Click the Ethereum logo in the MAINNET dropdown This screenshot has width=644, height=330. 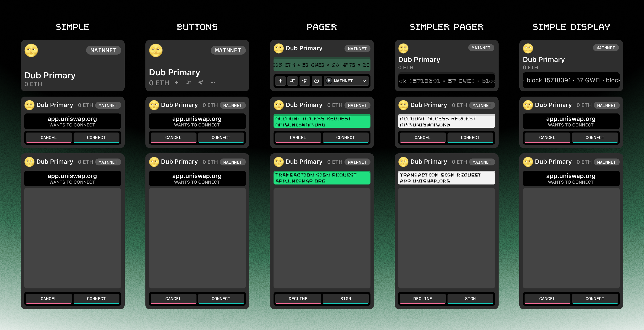329,81
